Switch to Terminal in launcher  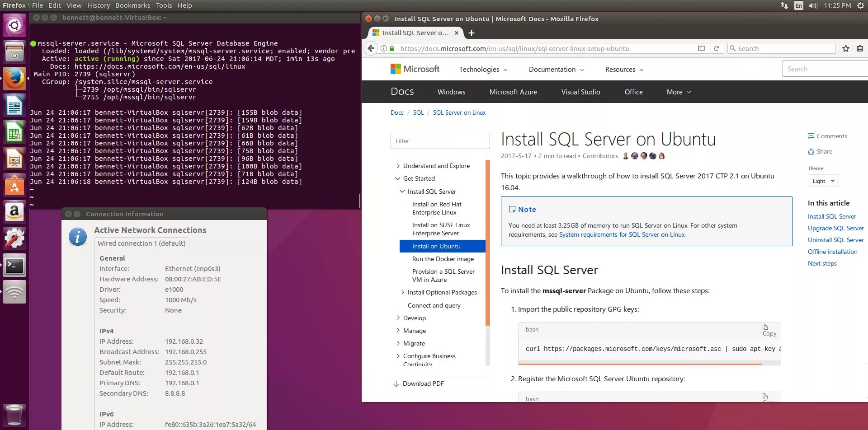(14, 265)
